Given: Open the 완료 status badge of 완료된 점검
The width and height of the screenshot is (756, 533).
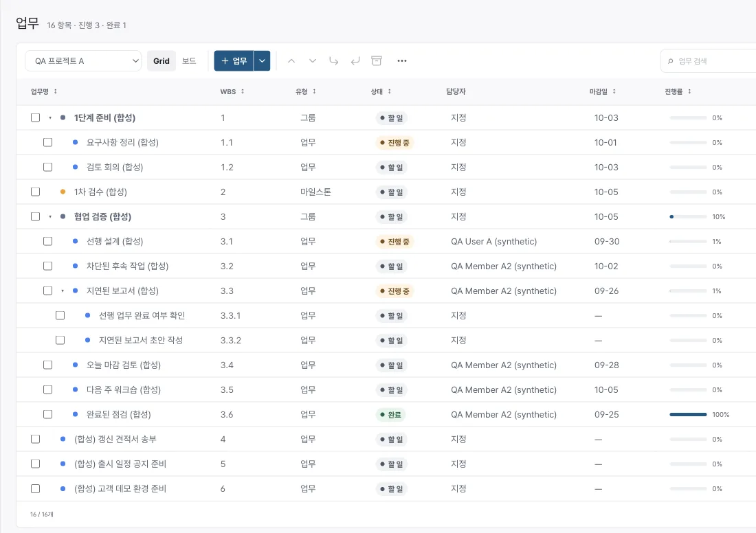Looking at the screenshot, I should point(390,415).
